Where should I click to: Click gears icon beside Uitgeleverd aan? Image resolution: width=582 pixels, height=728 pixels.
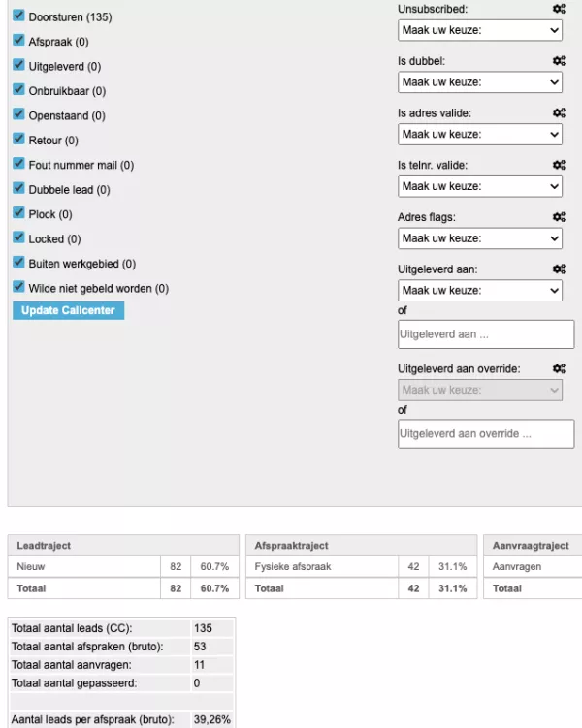coord(559,269)
